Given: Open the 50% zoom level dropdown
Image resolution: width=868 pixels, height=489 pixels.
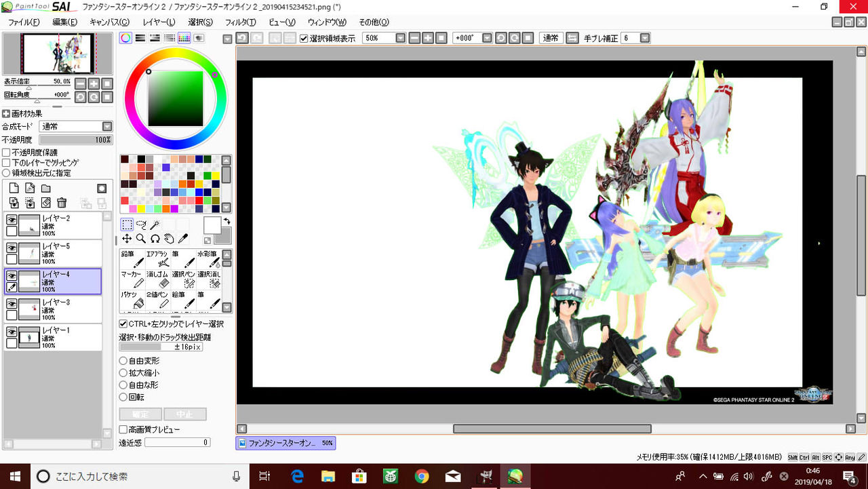Looking at the screenshot, I should point(400,38).
